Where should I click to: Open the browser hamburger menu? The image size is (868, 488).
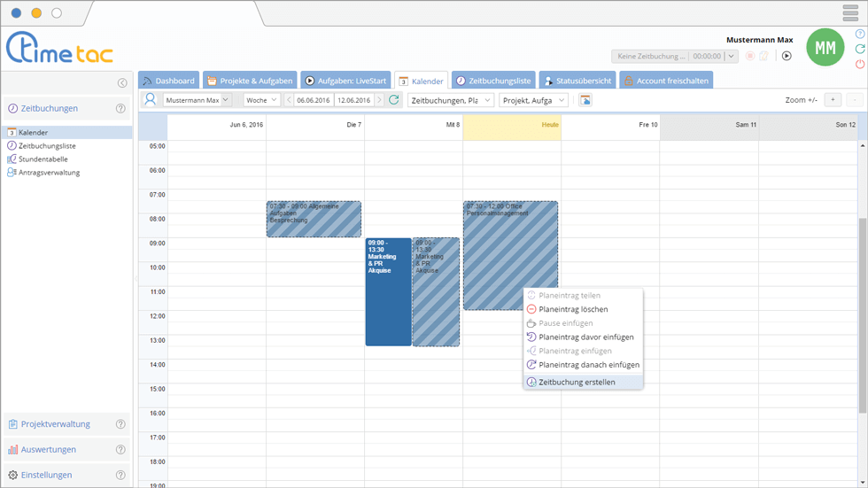(x=850, y=12)
